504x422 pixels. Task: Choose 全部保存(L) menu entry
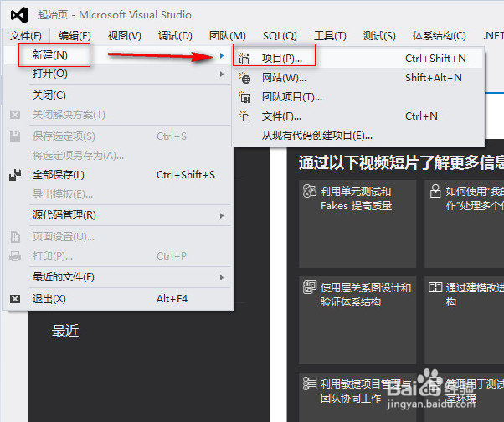(x=118, y=175)
